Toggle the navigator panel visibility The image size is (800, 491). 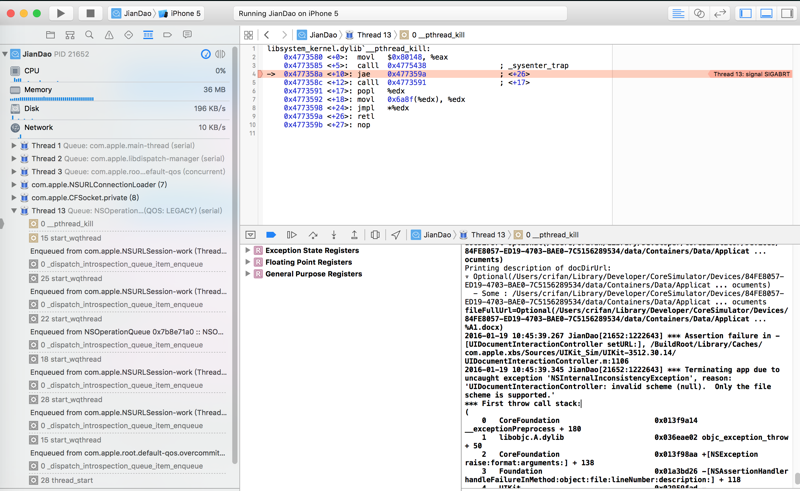[746, 14]
